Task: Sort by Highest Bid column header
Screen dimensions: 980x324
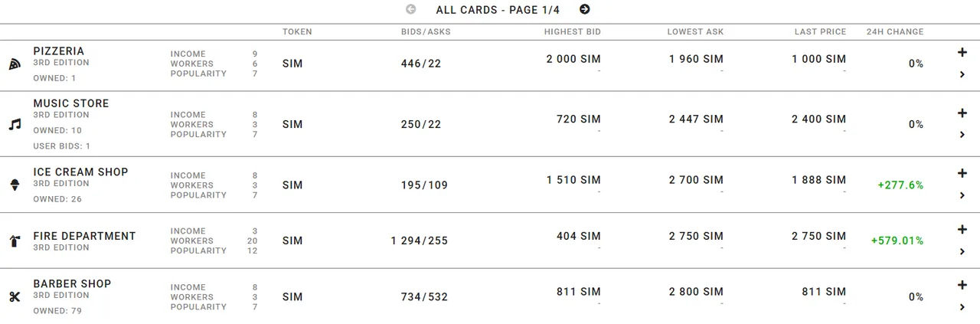Action: point(573,32)
